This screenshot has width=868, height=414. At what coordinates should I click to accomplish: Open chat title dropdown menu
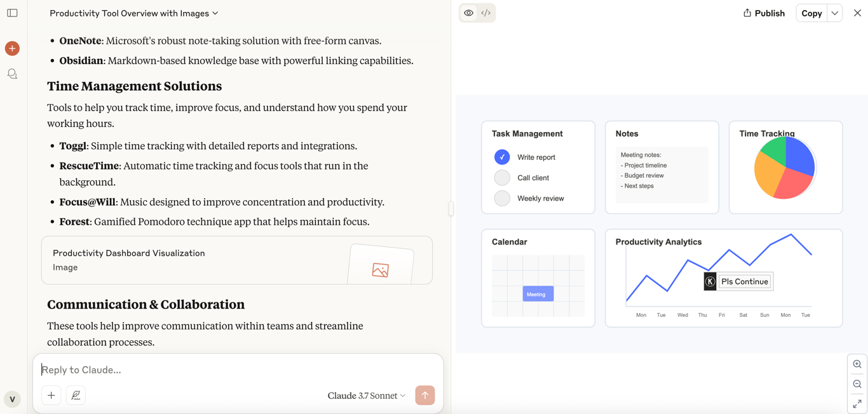tap(134, 13)
